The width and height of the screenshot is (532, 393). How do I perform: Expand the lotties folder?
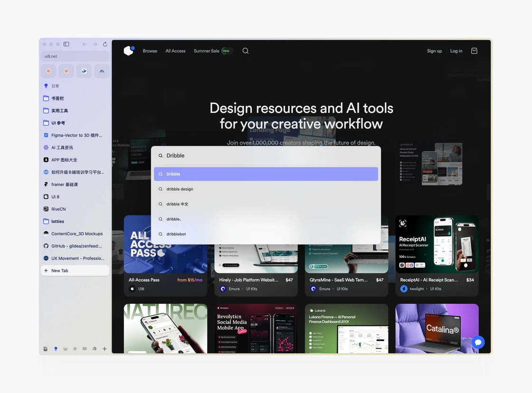coord(75,222)
